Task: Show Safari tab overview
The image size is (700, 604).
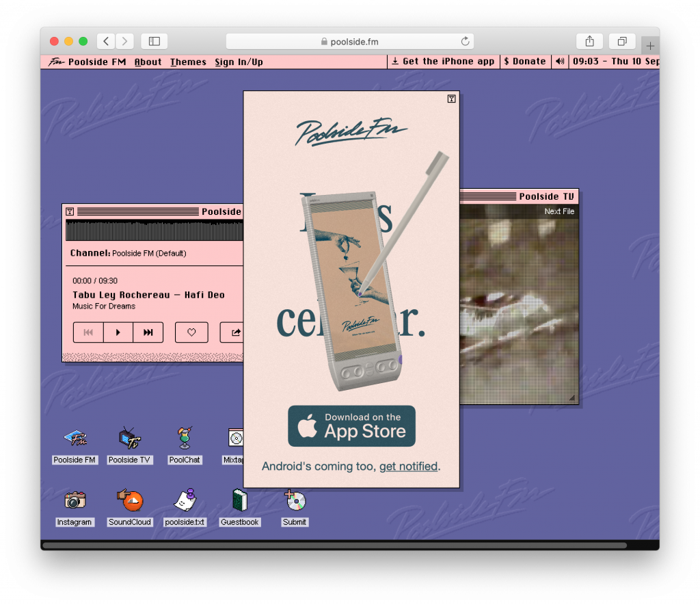Action: pyautogui.click(x=622, y=41)
